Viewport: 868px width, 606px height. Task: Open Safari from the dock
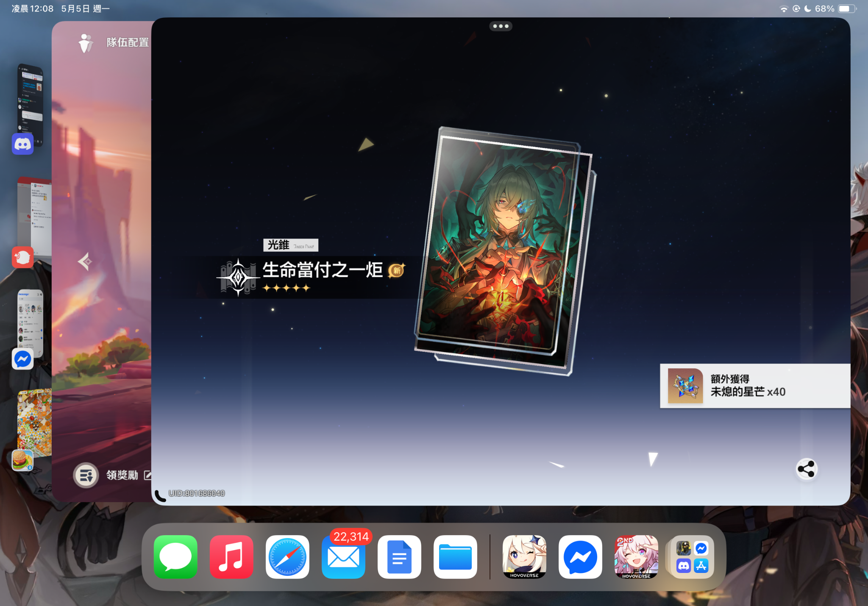click(x=287, y=556)
